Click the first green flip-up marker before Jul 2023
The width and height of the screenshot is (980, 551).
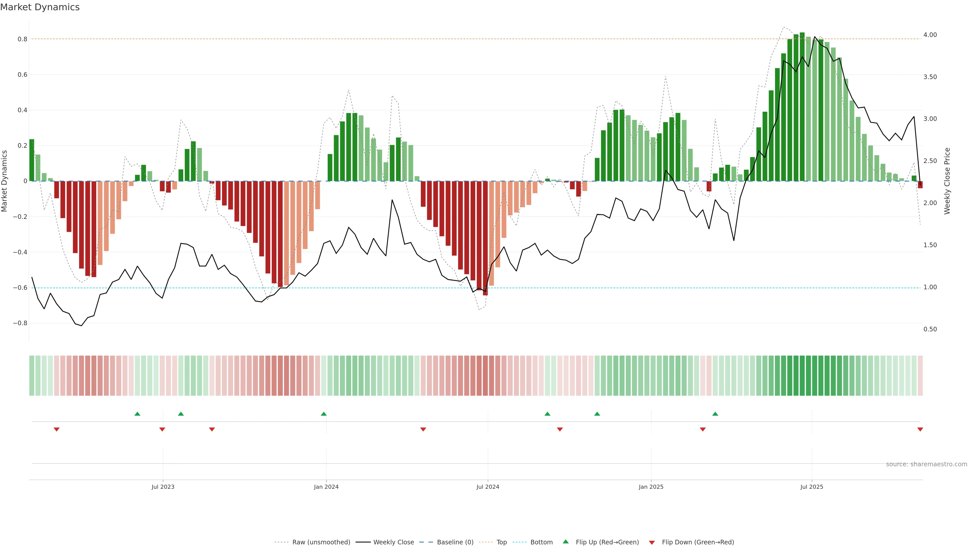pos(137,414)
